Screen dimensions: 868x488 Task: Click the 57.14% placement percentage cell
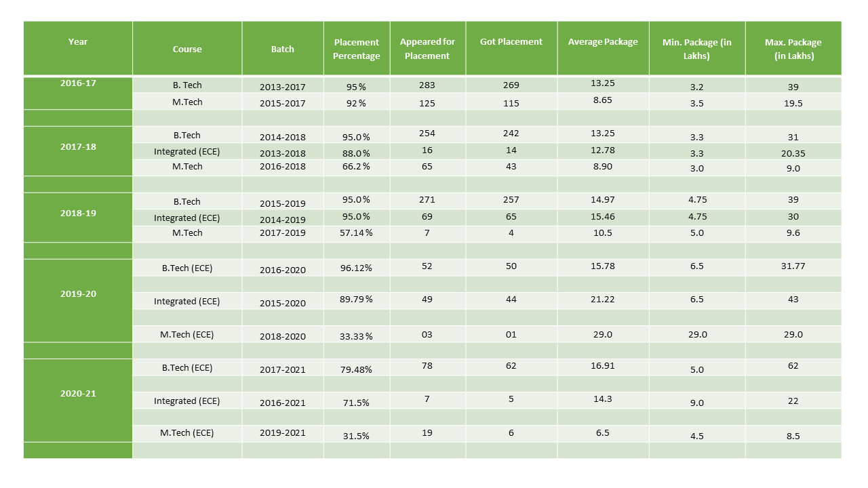pyautogui.click(x=357, y=233)
